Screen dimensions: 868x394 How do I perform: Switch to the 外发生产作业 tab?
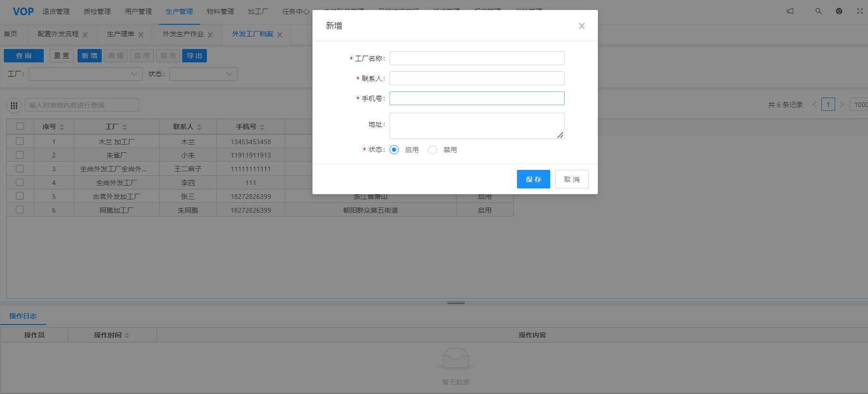[183, 34]
